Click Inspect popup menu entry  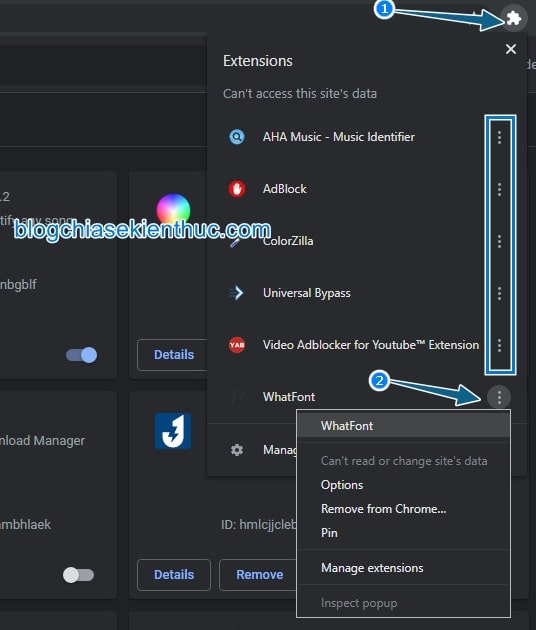[x=403, y=603]
